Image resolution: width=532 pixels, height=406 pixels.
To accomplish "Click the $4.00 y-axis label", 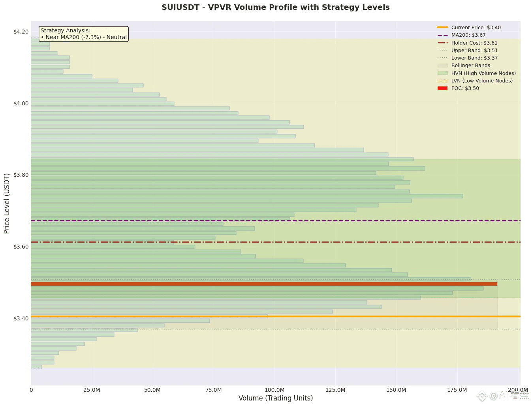I will pyautogui.click(x=21, y=103).
